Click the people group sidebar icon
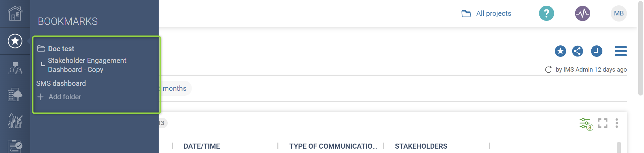The height and width of the screenshot is (153, 644). tap(15, 121)
